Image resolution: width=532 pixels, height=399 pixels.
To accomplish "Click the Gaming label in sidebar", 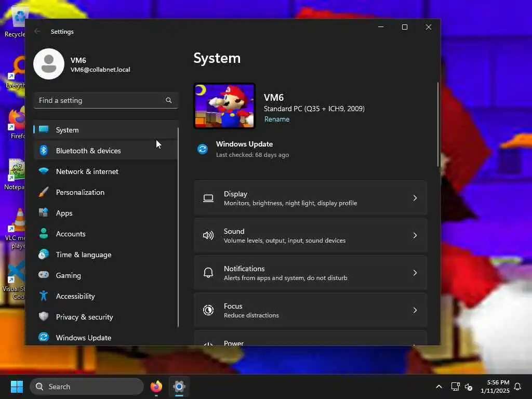I will click(x=69, y=275).
